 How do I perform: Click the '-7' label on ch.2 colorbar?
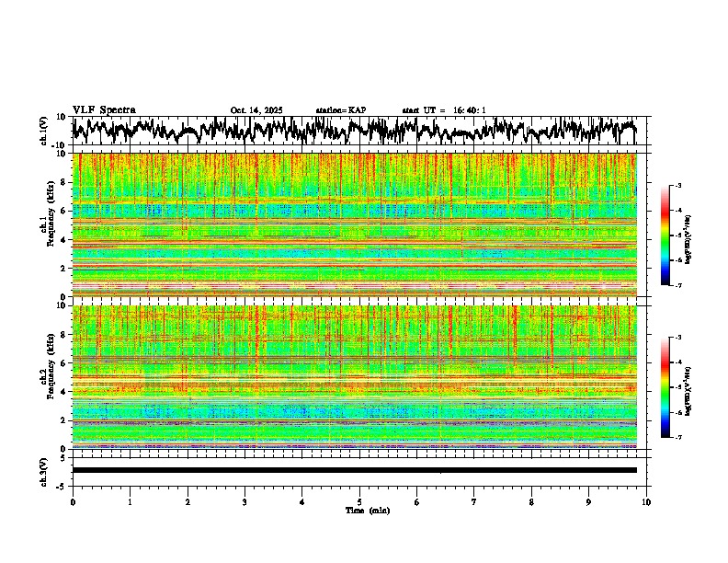(x=677, y=437)
